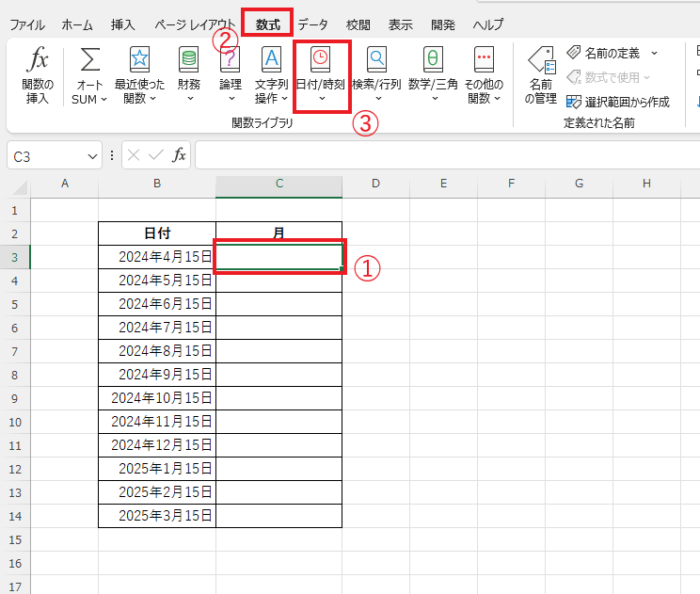Select row 15 header
The width and height of the screenshot is (700, 594).
[x=15, y=540]
